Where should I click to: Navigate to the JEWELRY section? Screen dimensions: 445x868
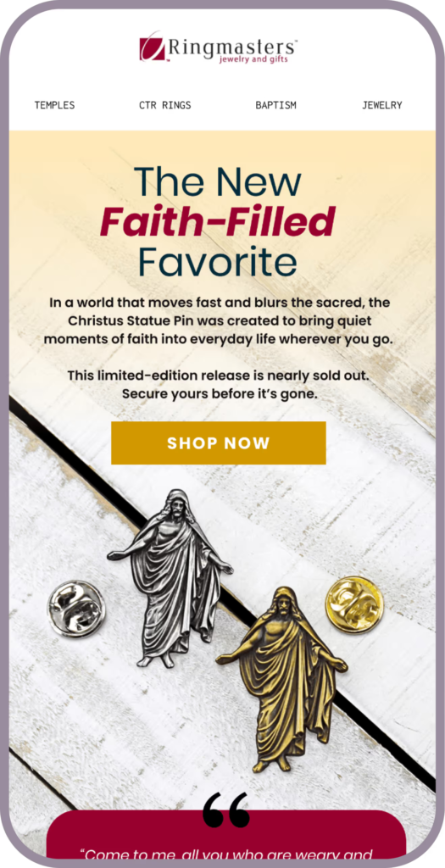tap(382, 105)
